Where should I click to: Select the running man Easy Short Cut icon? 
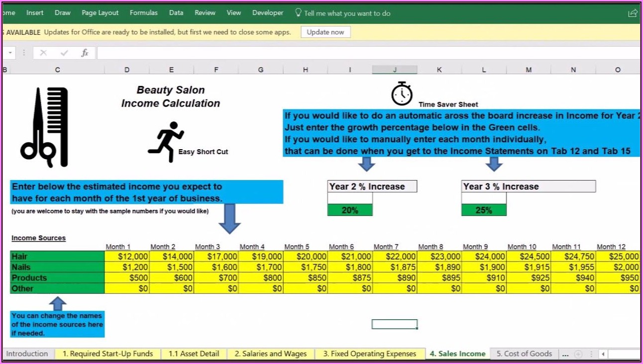point(166,142)
